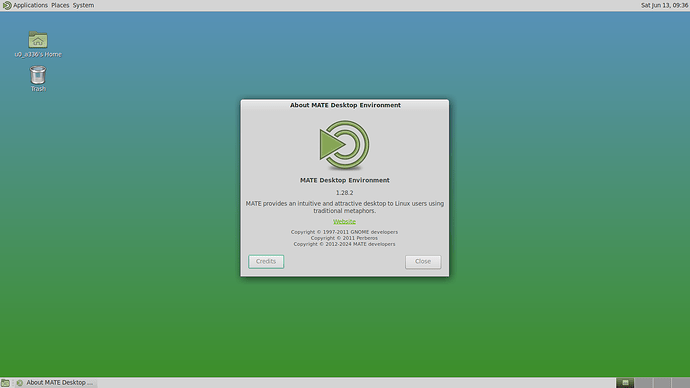Click the version number 1.28.2
Viewport: 690px width, 388px height.
coord(345,193)
